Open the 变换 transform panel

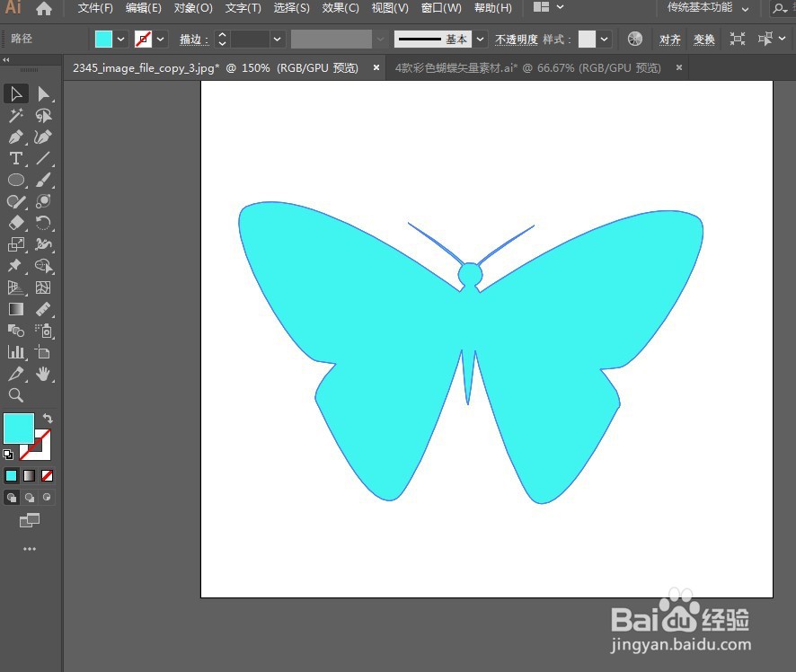click(704, 40)
